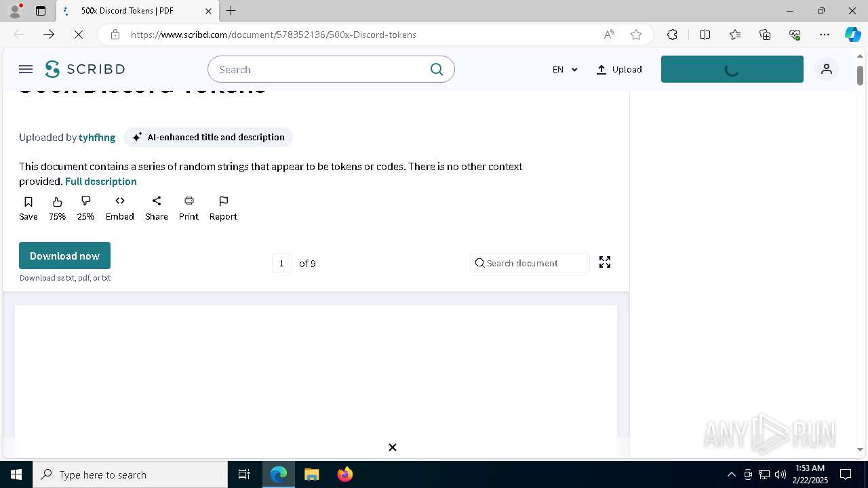The width and height of the screenshot is (868, 488).
Task: Close the bottom banner with X
Action: (393, 447)
